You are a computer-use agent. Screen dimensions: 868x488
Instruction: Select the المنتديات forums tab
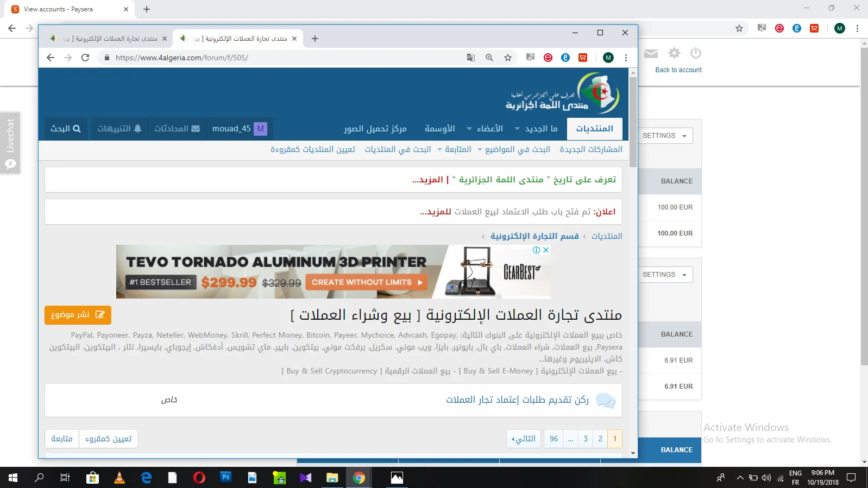[594, 129]
